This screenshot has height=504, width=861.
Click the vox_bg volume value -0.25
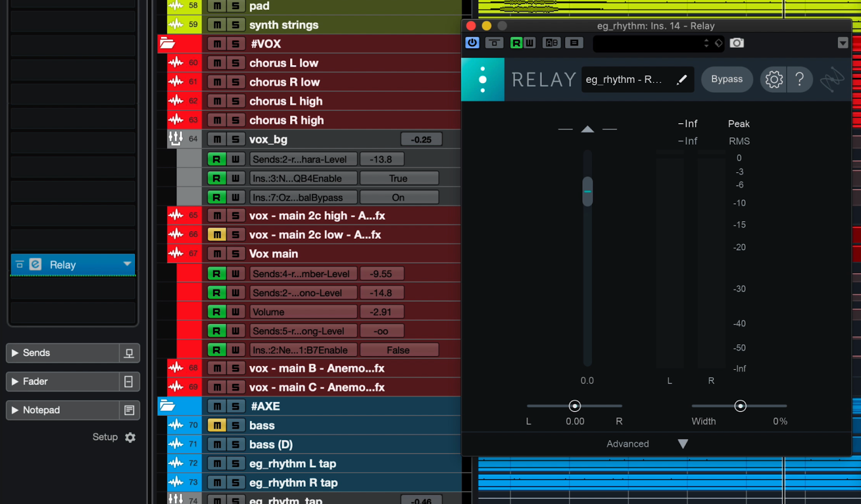(421, 139)
